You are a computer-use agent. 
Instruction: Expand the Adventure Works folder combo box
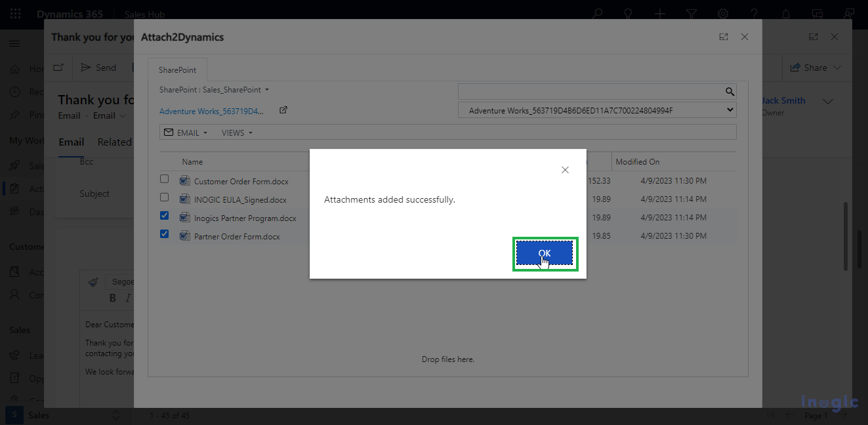click(596, 111)
